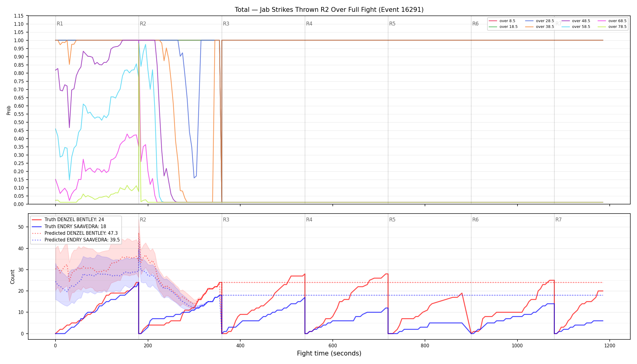The width and height of the screenshot is (637, 364).
Task: Click the 0.50 tick on the Prob axis
Action: pos(19,122)
